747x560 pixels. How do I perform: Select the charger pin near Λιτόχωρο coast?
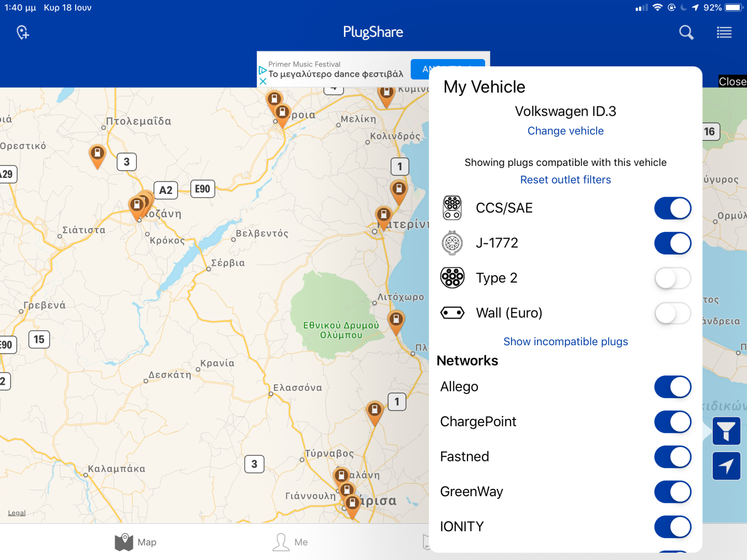tap(396, 321)
